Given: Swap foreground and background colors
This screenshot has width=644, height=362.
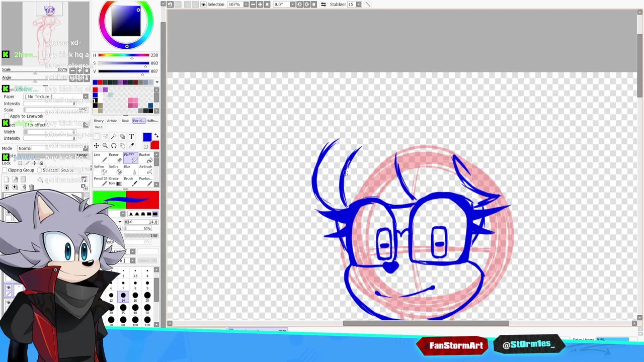Looking at the screenshot, I should pyautogui.click(x=156, y=136).
